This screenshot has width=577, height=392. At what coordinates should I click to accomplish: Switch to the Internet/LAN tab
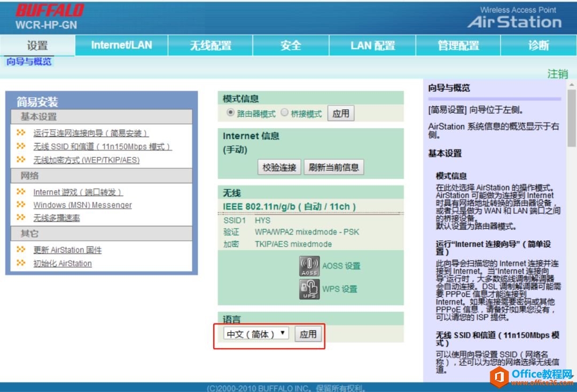[x=121, y=45]
